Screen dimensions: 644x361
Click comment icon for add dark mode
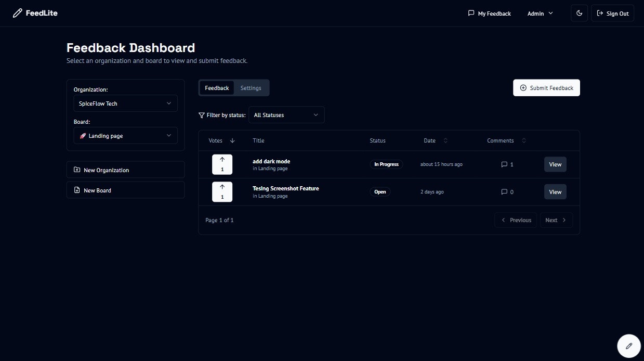coord(504,164)
